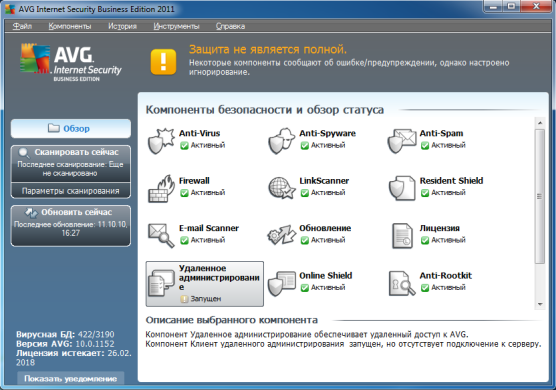Open Параметры сканирования
556x390 pixels.
pos(71,191)
